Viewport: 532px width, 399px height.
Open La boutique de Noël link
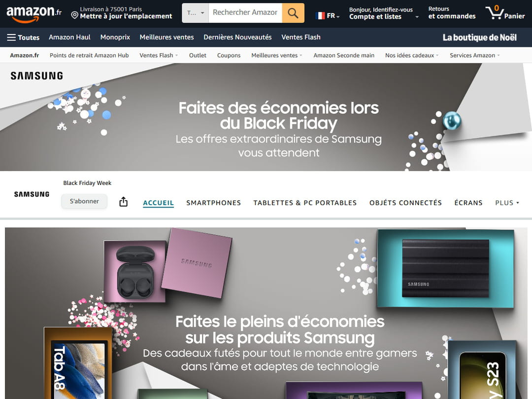[479, 37]
